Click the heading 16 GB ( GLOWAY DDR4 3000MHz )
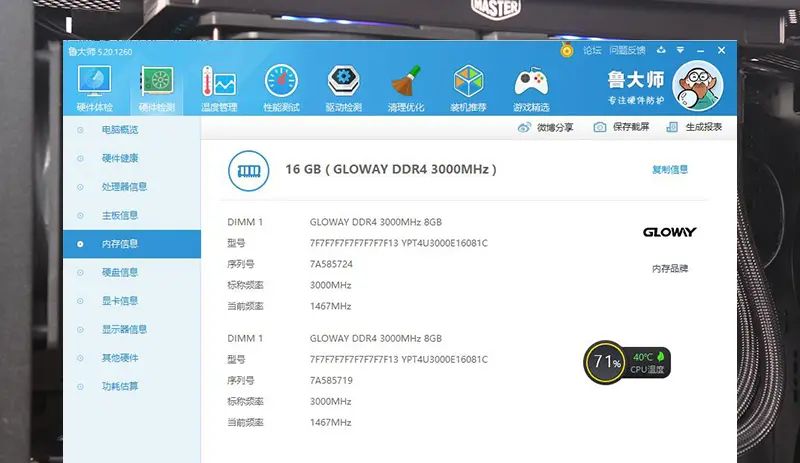Image resolution: width=800 pixels, height=463 pixels. click(390, 169)
